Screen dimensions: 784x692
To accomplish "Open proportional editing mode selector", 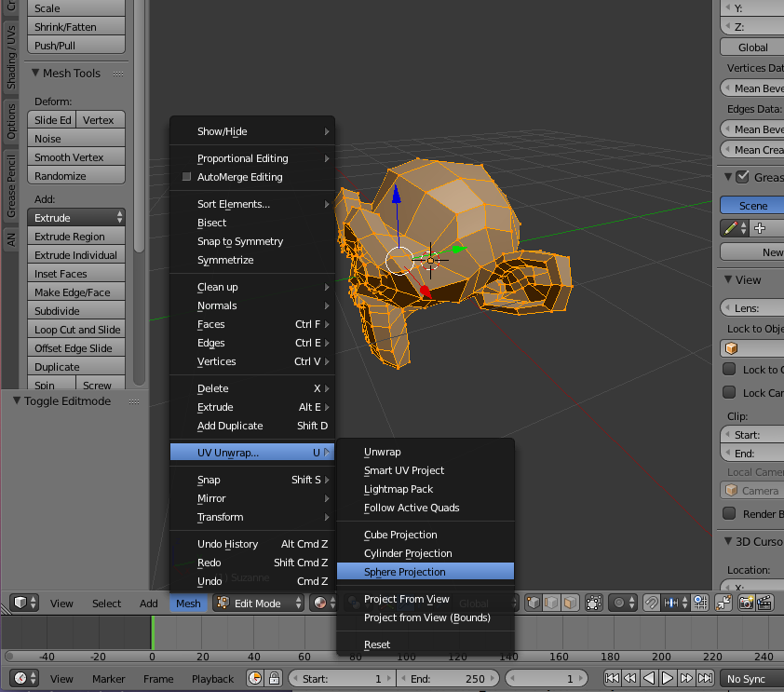I will 624,603.
